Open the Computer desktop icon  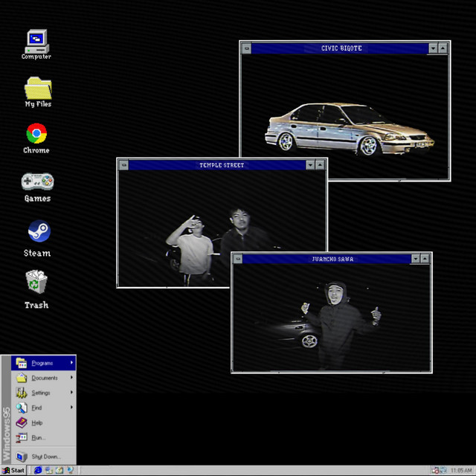36,40
